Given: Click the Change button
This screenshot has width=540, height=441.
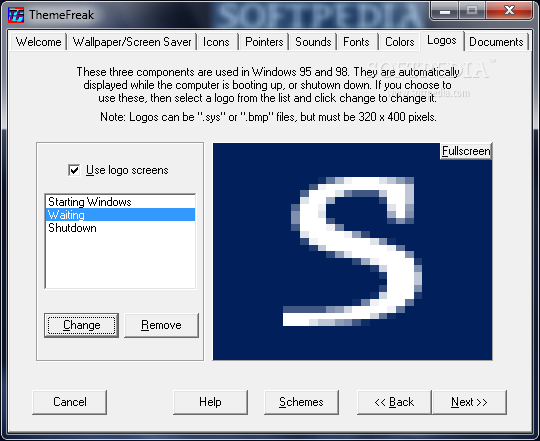Looking at the screenshot, I should tap(81, 325).
